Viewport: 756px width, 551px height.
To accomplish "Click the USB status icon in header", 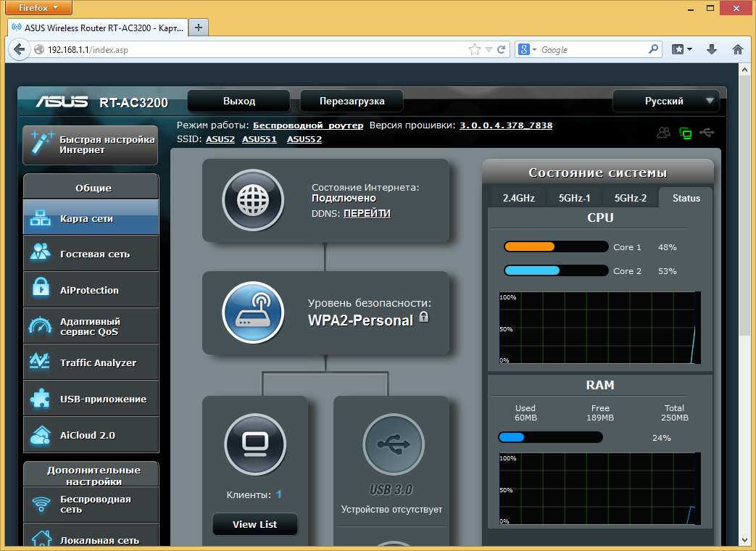I will pos(707,132).
